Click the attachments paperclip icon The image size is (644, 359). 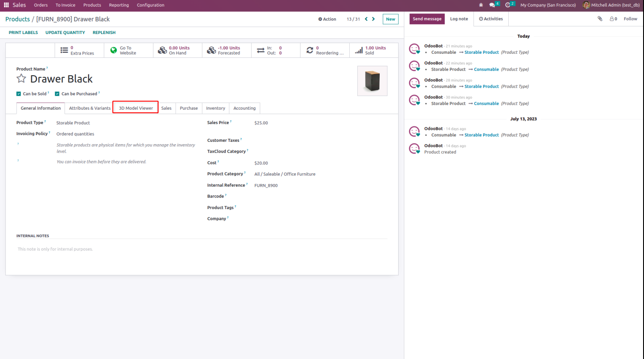[600, 19]
